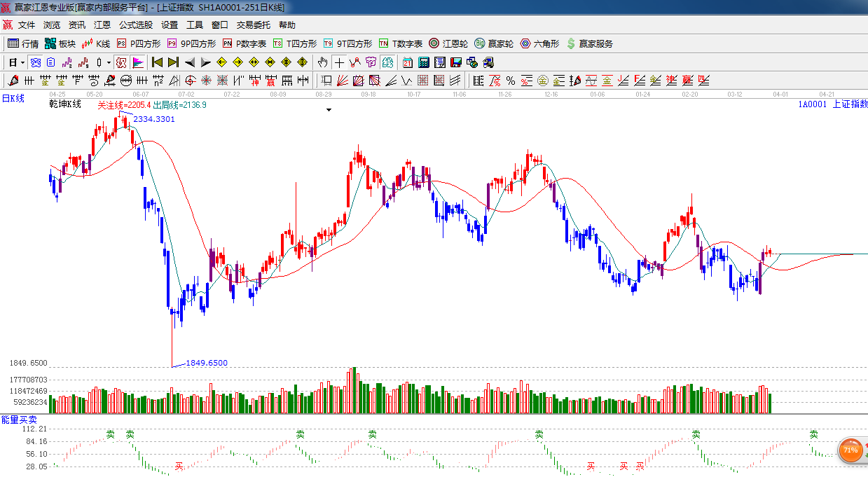This screenshot has height=477, width=868.
Task: Open the 江恩轮 (Gann wheel) tool
Action: (x=448, y=43)
